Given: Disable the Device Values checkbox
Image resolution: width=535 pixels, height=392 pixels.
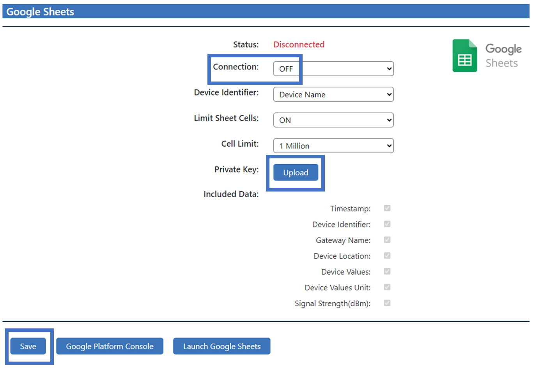Looking at the screenshot, I should [387, 271].
